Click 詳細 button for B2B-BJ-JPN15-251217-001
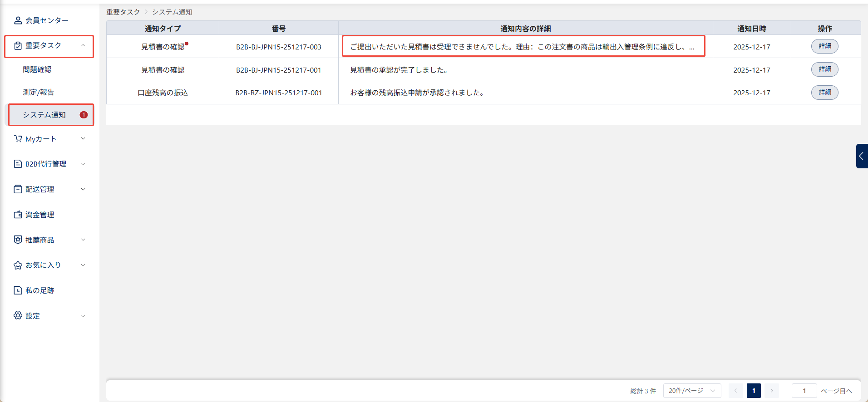The image size is (868, 402). [x=825, y=69]
